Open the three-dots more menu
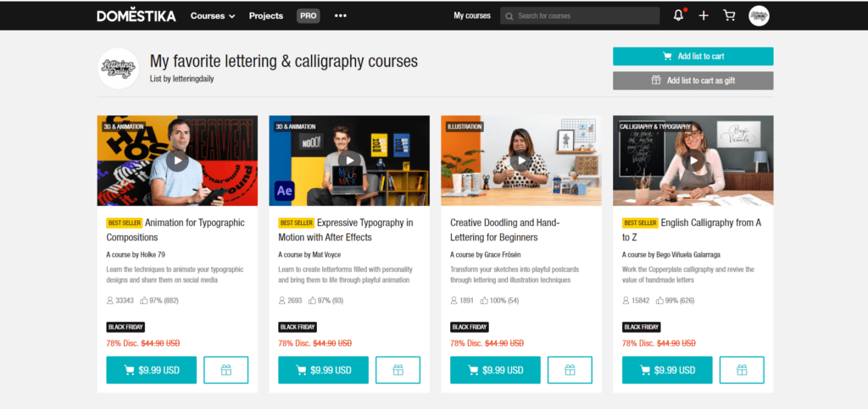 pyautogui.click(x=341, y=16)
